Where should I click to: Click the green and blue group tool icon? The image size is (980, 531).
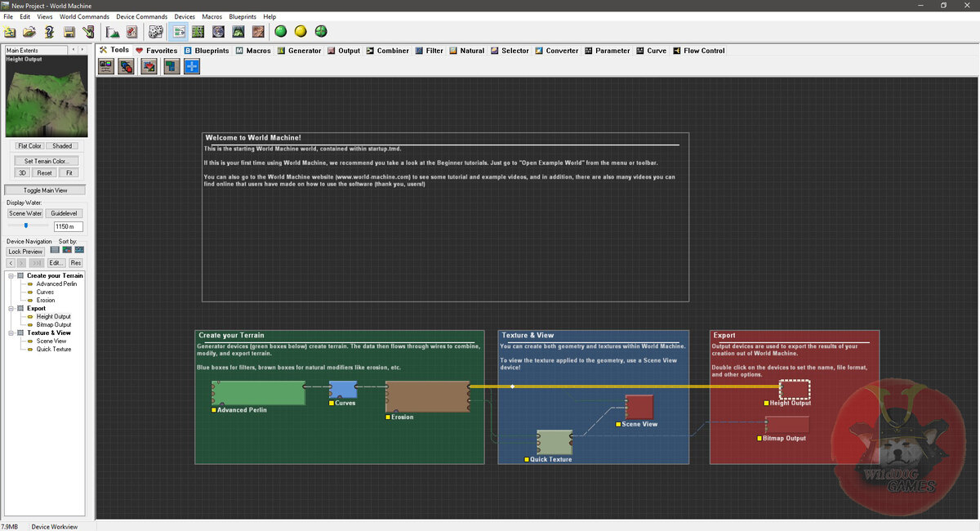point(170,66)
